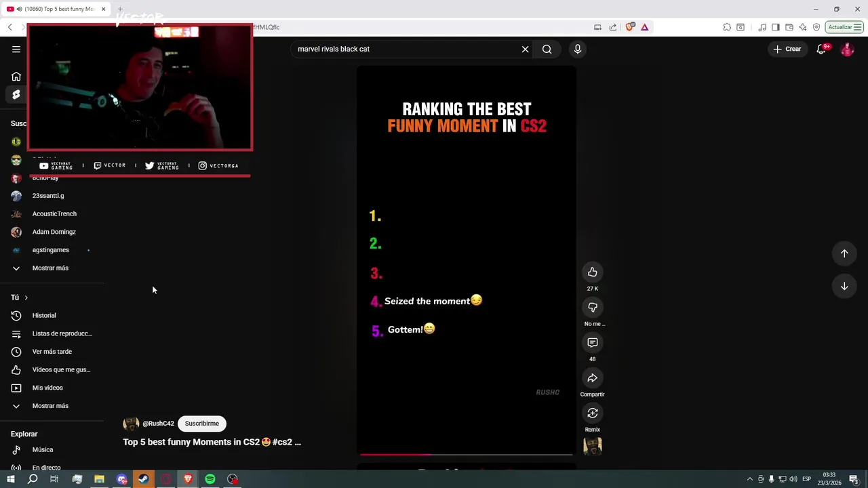Go to next Short with down arrow
Viewport: 868px width, 488px height.
844,286
